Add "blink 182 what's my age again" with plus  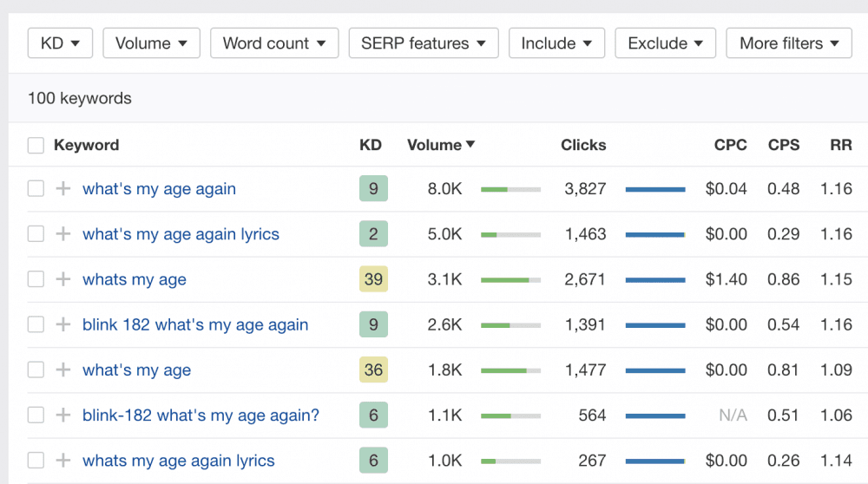pos(63,324)
